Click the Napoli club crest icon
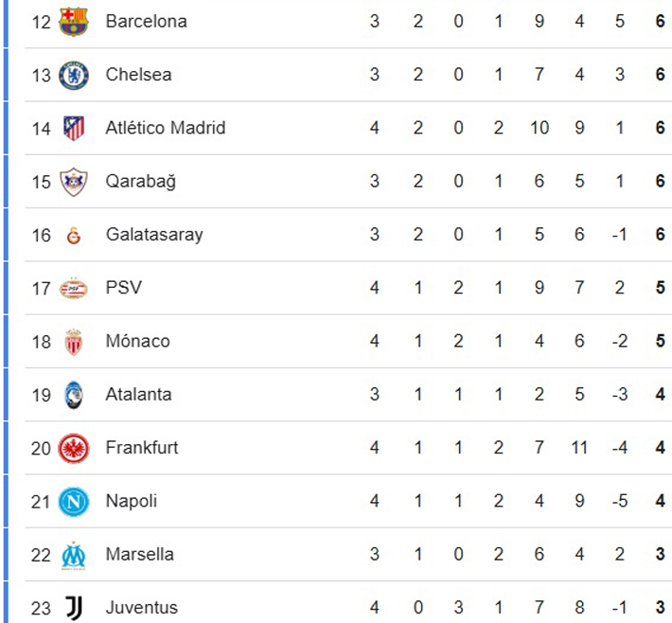 point(74,501)
